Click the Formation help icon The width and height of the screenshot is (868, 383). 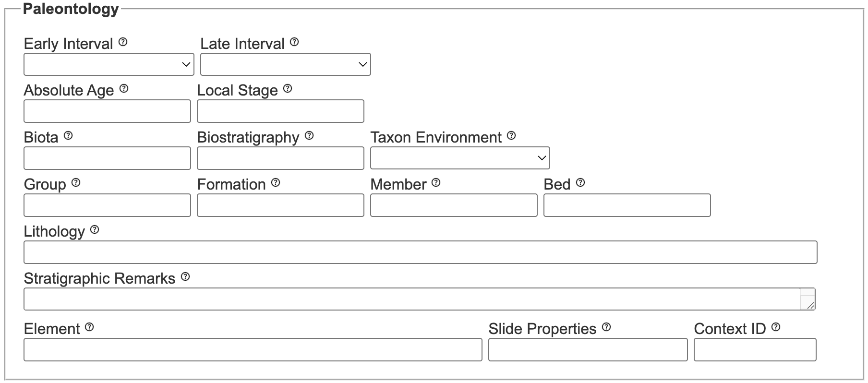tap(275, 182)
